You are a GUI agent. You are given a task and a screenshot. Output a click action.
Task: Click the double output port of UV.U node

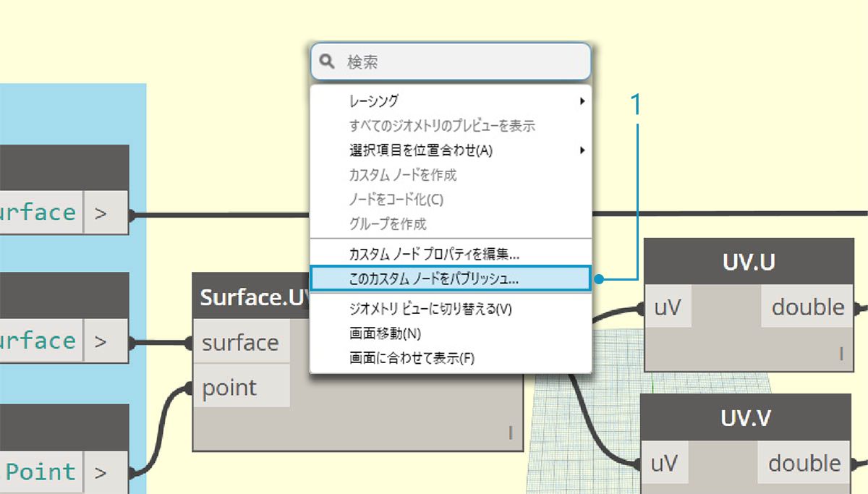808,307
